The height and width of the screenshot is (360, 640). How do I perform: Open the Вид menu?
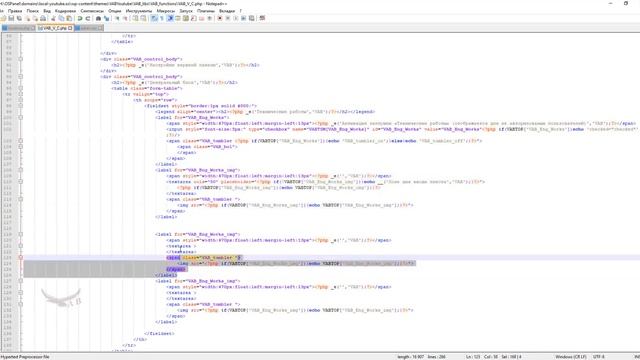coord(47,11)
